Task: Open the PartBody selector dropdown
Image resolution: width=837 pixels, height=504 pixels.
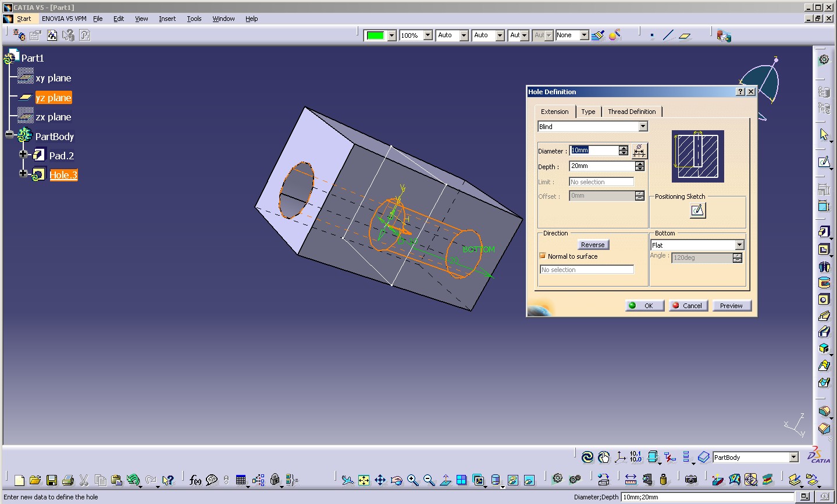Action: tap(793, 457)
